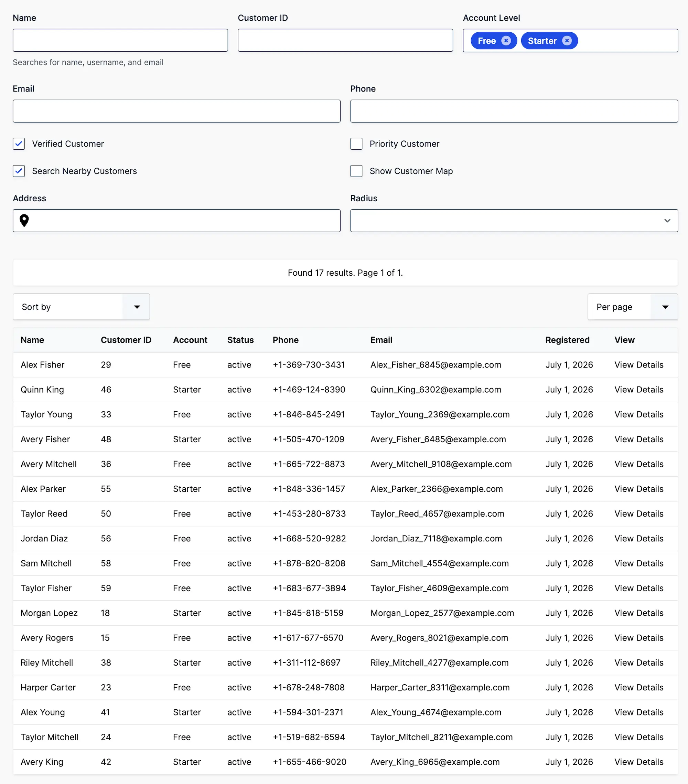Click the Phone column header in table
688x784 pixels.
286,340
